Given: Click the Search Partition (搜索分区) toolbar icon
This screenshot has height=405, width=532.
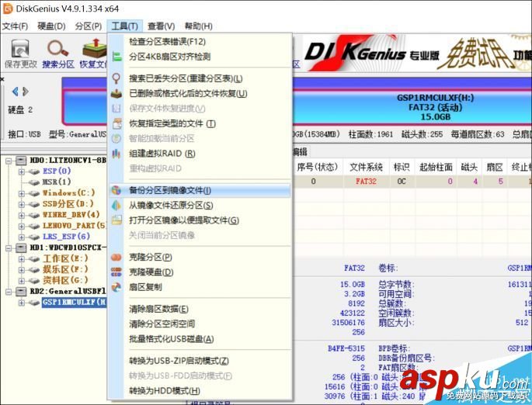Looking at the screenshot, I should click(58, 54).
